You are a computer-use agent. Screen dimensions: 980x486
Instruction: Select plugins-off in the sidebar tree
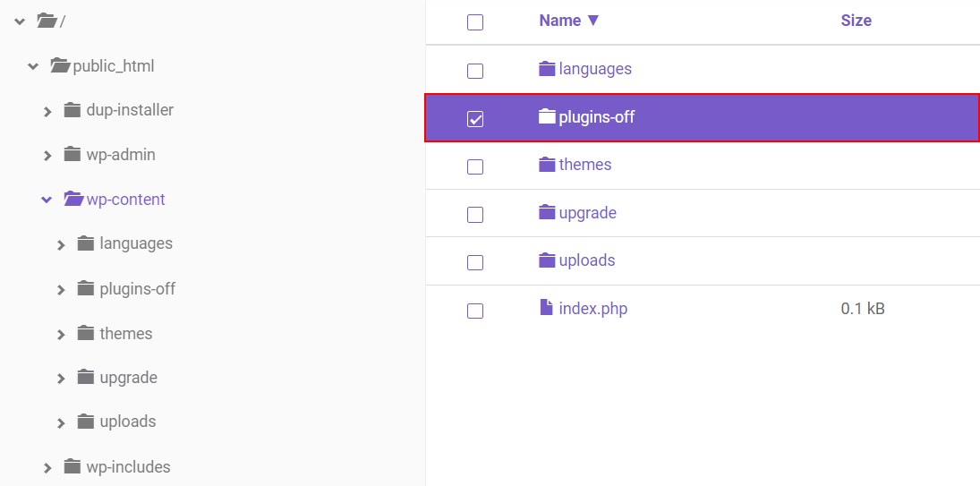click(137, 288)
